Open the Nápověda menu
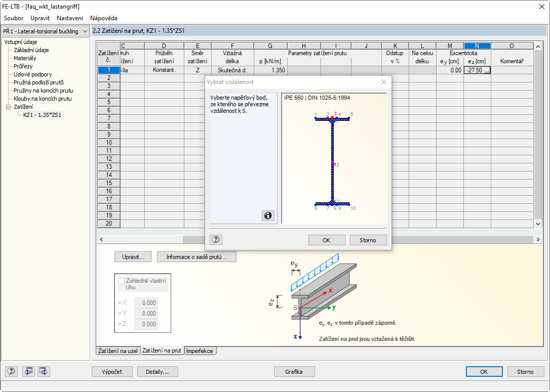Viewport: 550px width, 392px height. click(x=104, y=18)
